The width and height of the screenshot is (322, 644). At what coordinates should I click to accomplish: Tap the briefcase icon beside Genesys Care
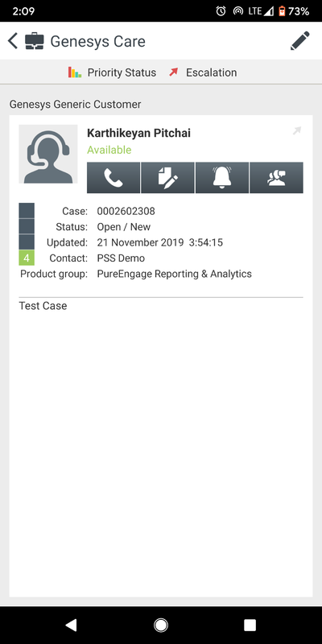35,42
